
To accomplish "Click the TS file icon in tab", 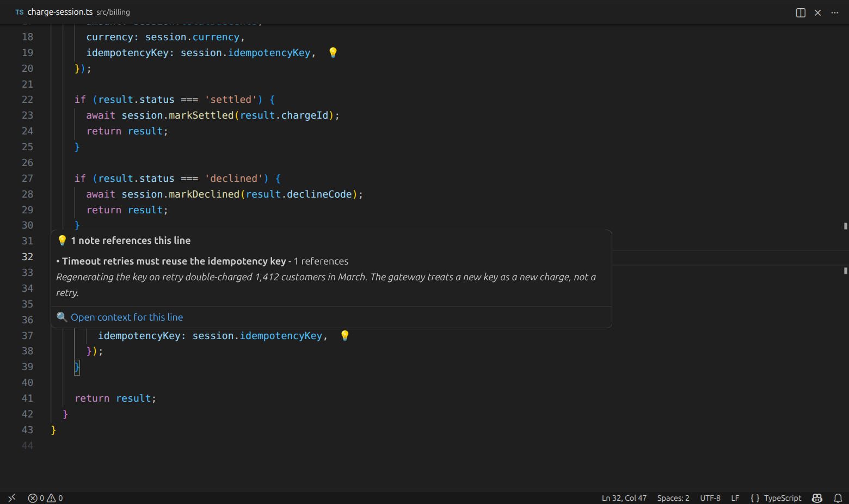I will (x=20, y=12).
